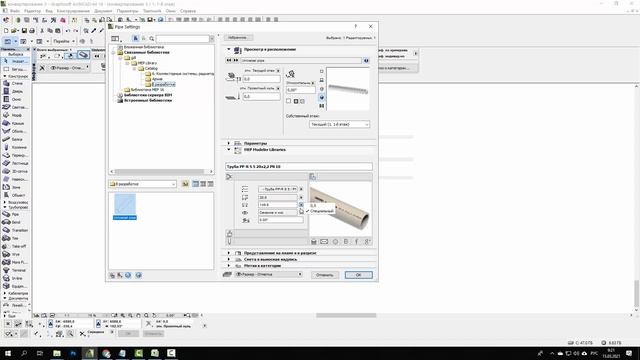
Task: Open the layer dropdown at dialog bottom
Action: (269, 274)
